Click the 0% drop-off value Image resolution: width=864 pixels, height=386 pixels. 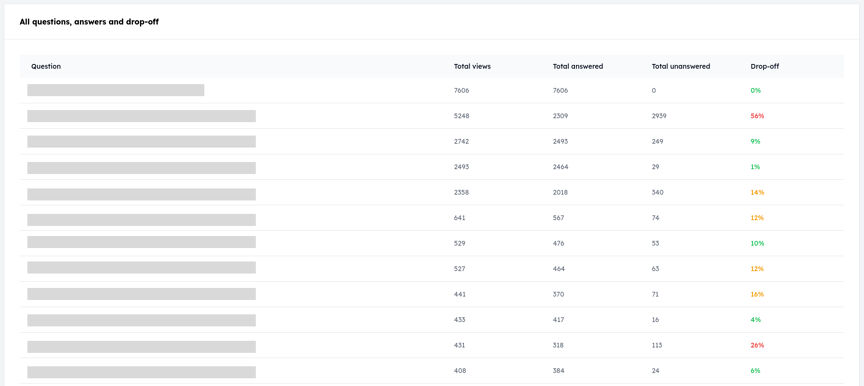[755, 90]
